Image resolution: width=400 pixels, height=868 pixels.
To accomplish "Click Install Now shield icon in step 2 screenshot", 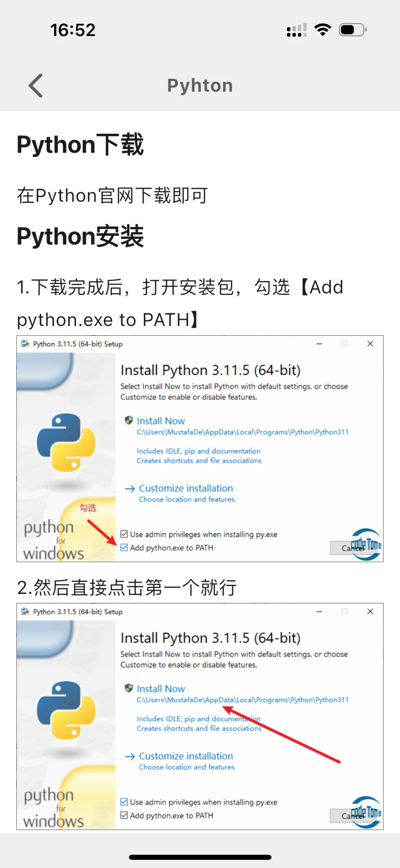I will (129, 688).
